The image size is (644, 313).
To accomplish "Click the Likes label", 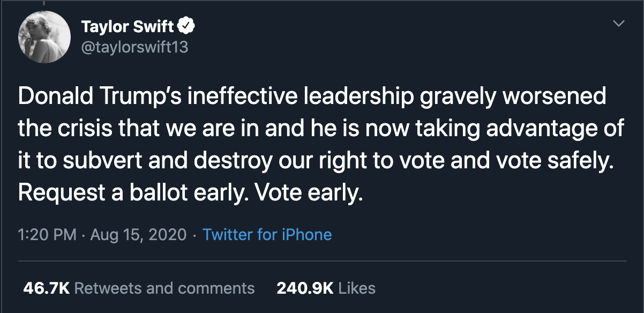I will pyautogui.click(x=357, y=288).
